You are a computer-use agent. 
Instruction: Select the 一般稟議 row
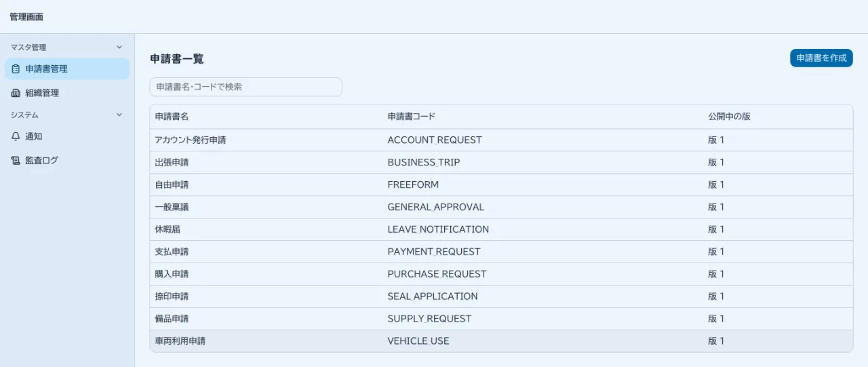click(501, 207)
